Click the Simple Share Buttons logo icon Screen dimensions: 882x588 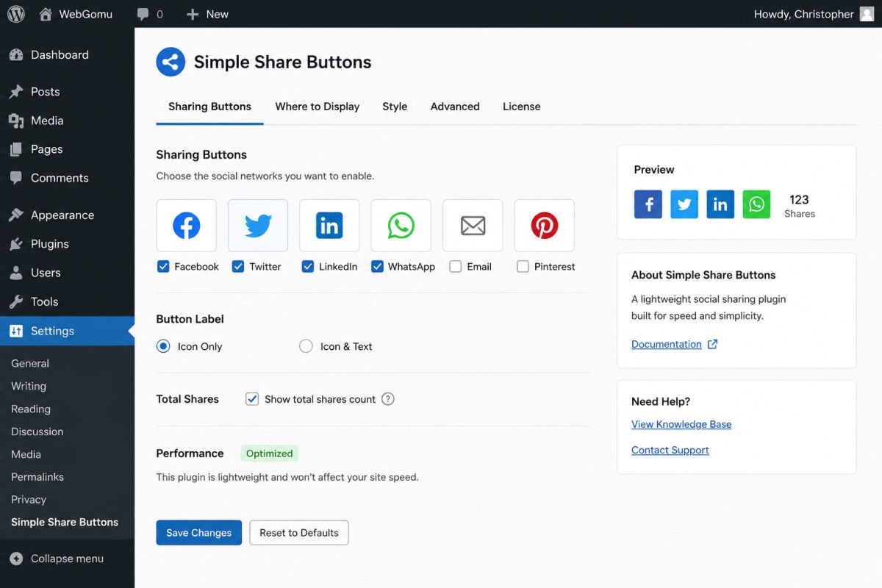click(x=171, y=62)
